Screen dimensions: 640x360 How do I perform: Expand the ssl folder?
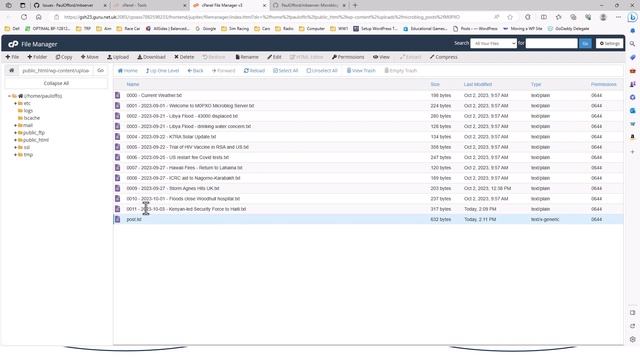(x=16, y=147)
